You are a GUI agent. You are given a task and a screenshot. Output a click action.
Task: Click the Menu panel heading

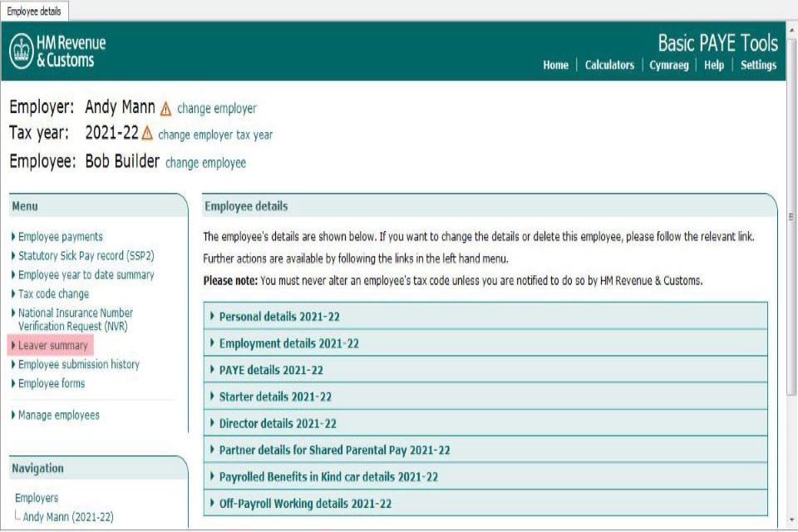(25, 206)
